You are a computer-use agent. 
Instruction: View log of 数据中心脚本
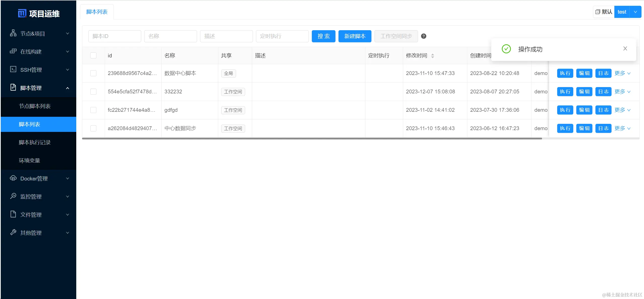(603, 73)
